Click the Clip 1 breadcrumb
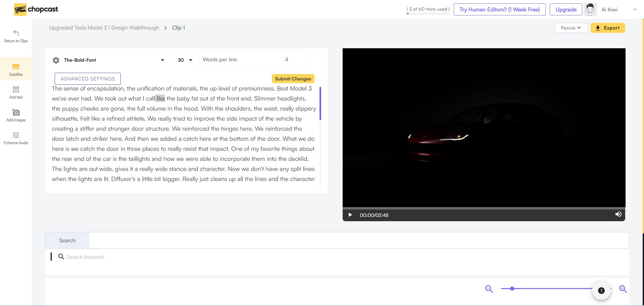The height and width of the screenshot is (306, 644). tap(179, 28)
